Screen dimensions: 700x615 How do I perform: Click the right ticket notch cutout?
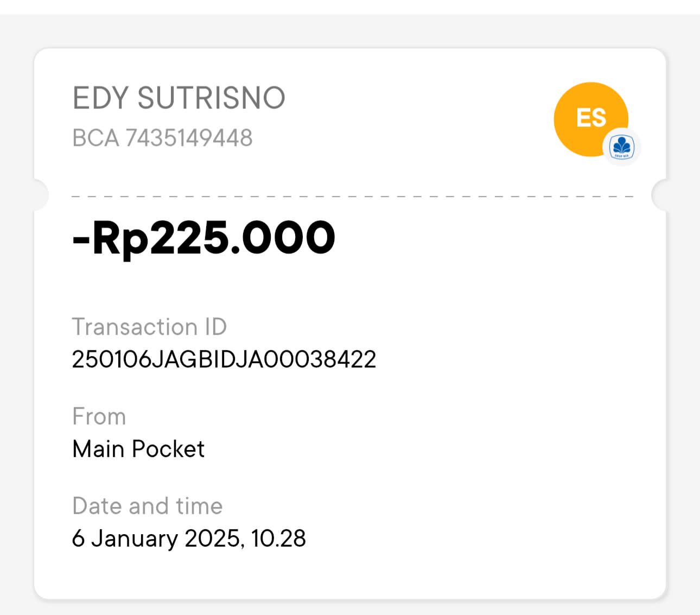point(660,195)
